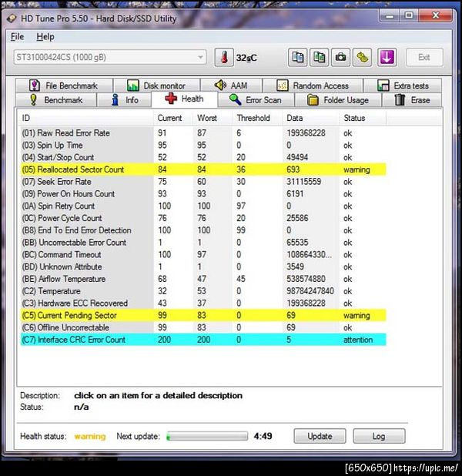Click the Log button
The width and height of the screenshot is (462, 476).
[379, 436]
